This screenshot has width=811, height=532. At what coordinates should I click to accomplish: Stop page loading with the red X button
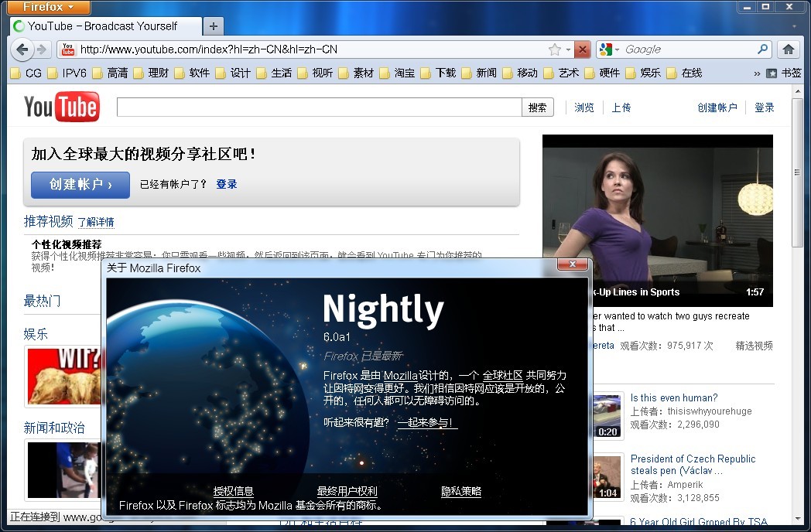583,49
